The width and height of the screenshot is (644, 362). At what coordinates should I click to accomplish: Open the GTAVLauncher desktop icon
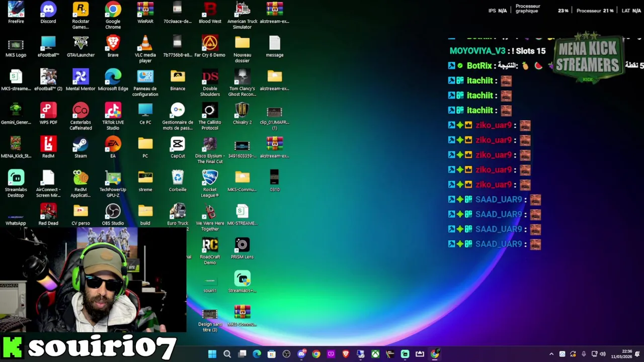point(80,46)
